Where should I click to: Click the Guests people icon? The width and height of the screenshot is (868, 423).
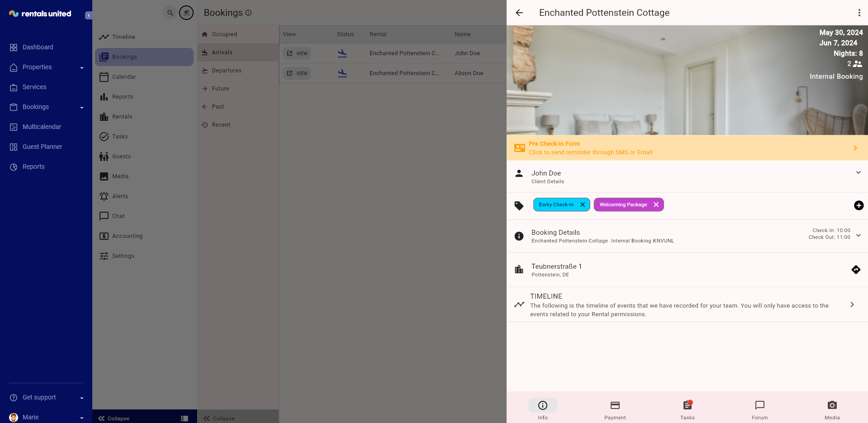[104, 157]
